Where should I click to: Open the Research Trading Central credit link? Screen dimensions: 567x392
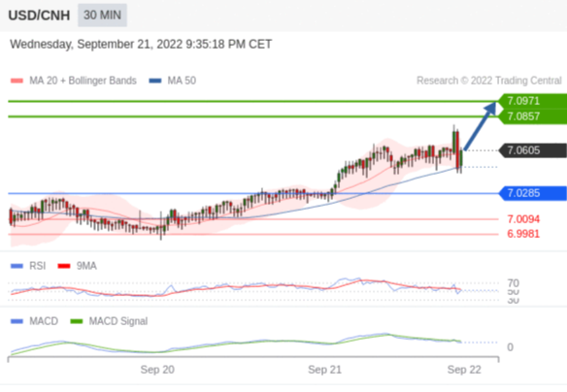click(489, 81)
